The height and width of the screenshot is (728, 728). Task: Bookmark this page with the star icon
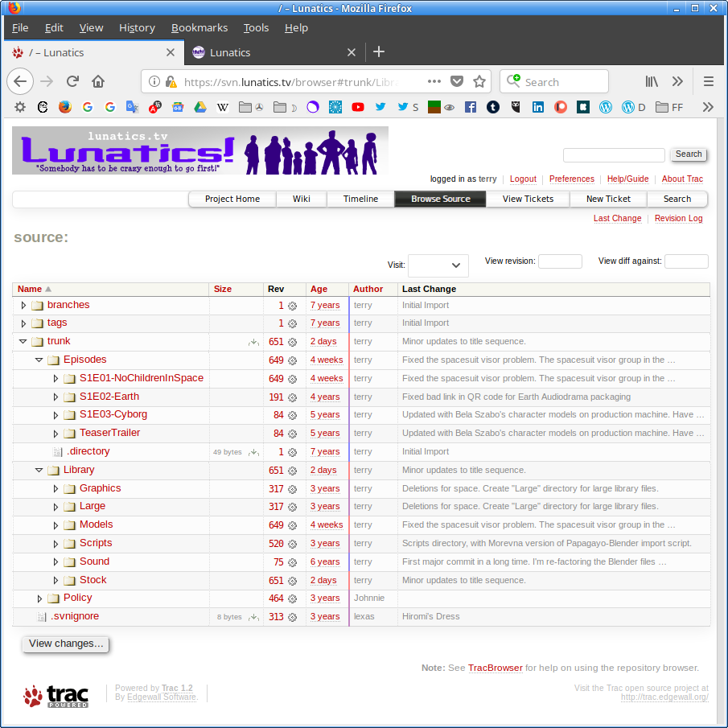[x=479, y=81]
